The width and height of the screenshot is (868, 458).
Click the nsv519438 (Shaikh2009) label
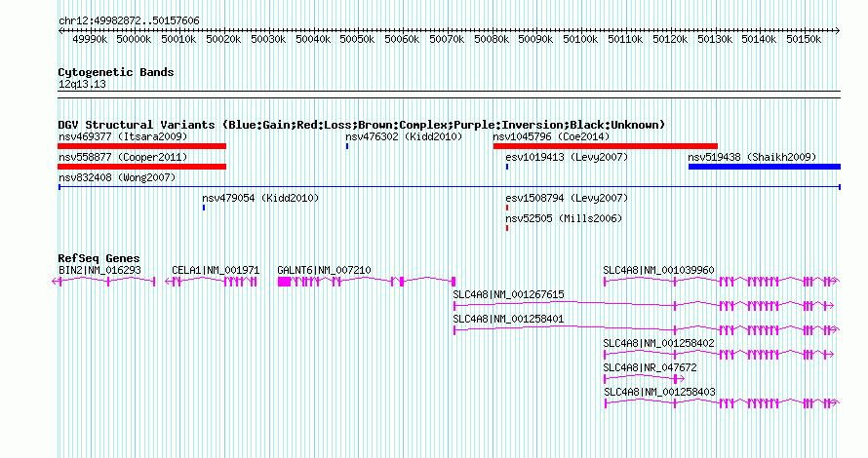(x=752, y=157)
